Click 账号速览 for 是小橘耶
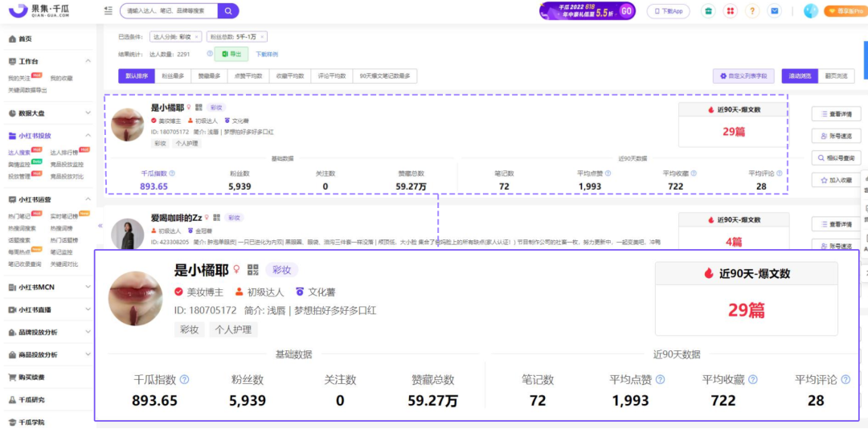Image resolution: width=868 pixels, height=429 pixels. point(836,136)
